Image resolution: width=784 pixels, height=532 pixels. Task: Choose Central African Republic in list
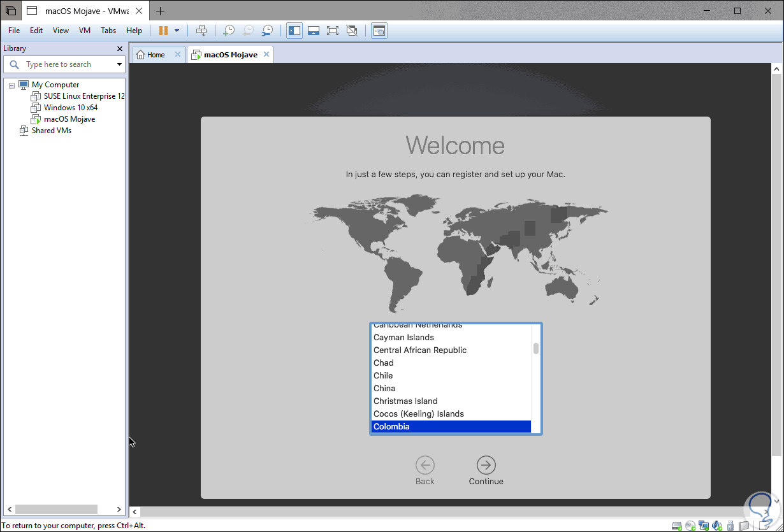coord(451,350)
